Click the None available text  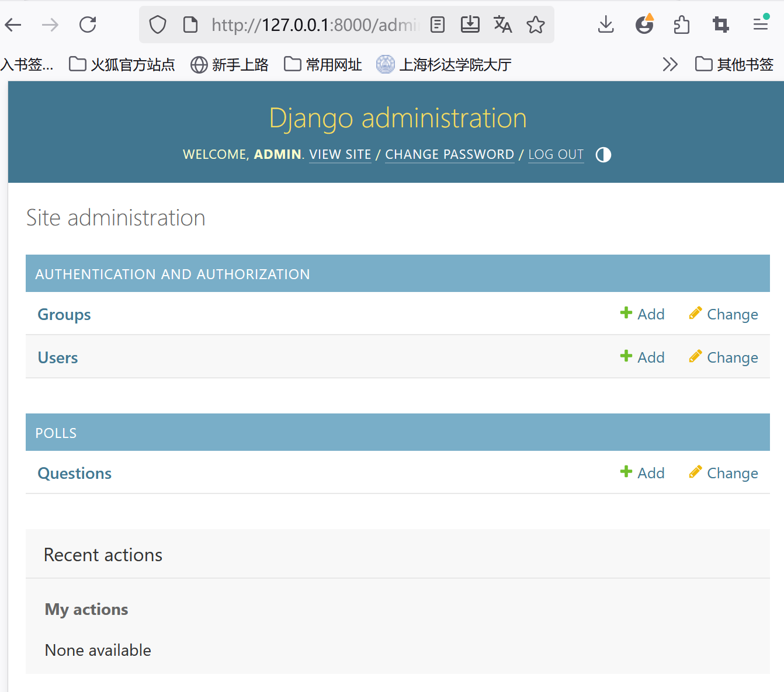point(98,650)
